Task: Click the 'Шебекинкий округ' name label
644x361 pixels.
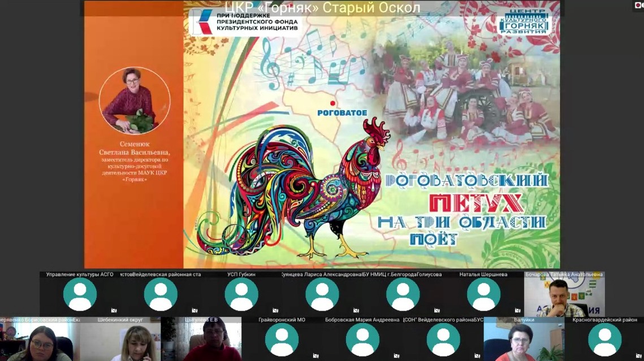Action: [x=120, y=320]
